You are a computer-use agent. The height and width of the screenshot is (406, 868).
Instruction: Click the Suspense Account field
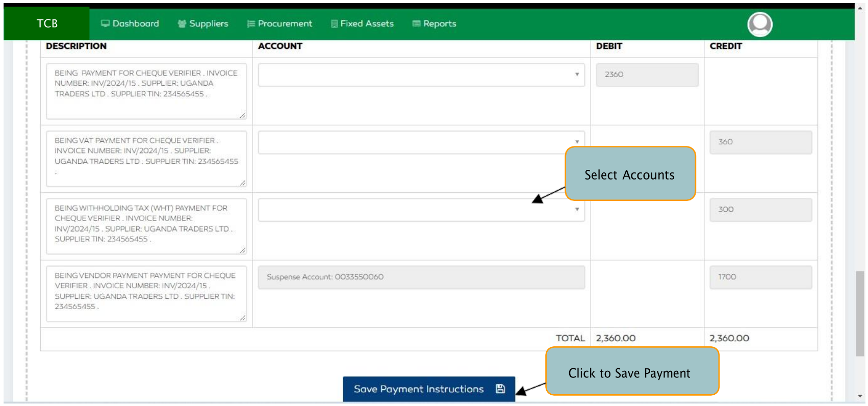click(x=421, y=277)
